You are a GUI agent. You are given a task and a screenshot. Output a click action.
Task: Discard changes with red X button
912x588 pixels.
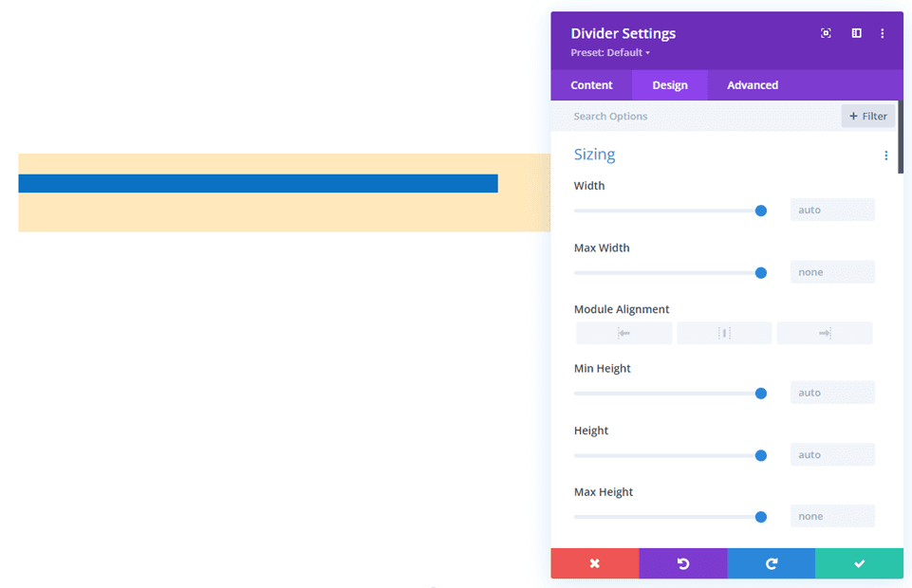(x=595, y=563)
